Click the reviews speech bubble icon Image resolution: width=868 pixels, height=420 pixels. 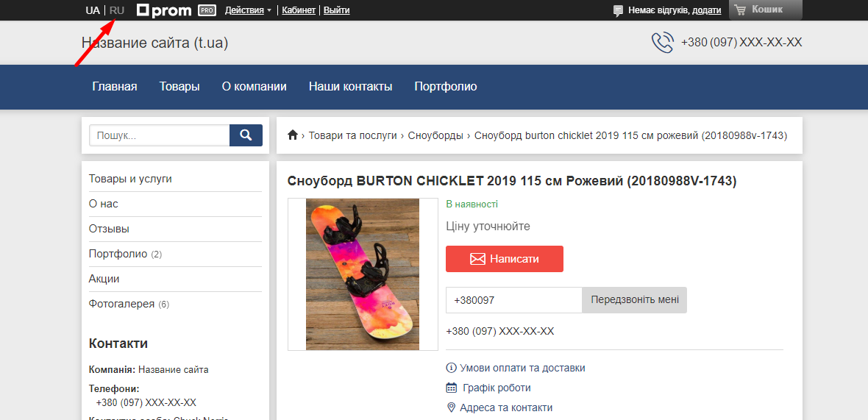click(x=619, y=10)
